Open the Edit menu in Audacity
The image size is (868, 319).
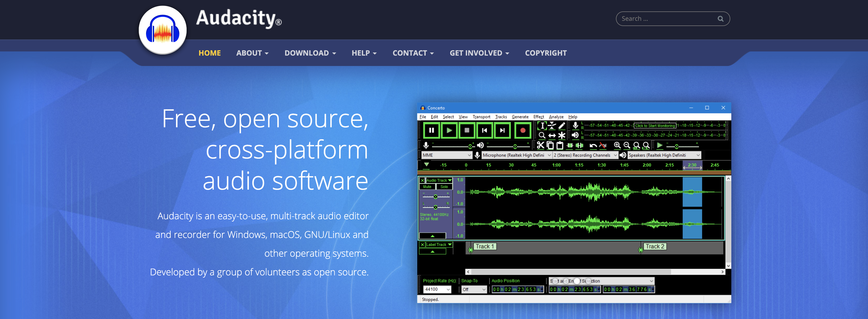[x=434, y=117]
